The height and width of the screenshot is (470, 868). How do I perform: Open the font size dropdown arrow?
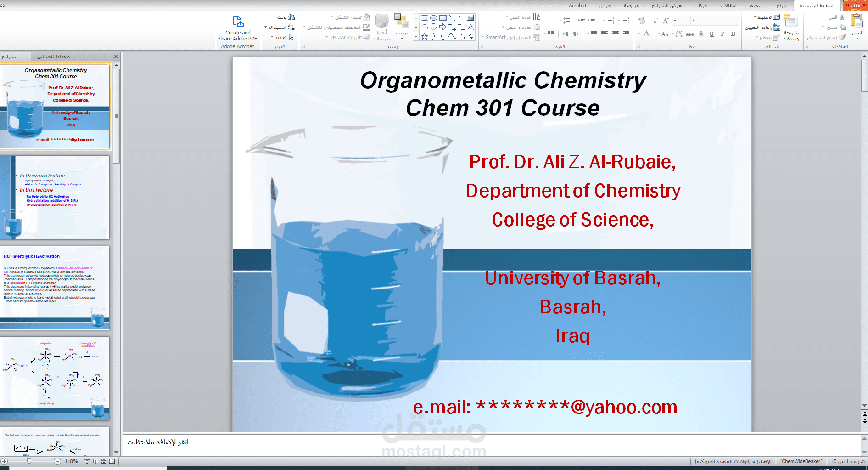(x=675, y=21)
